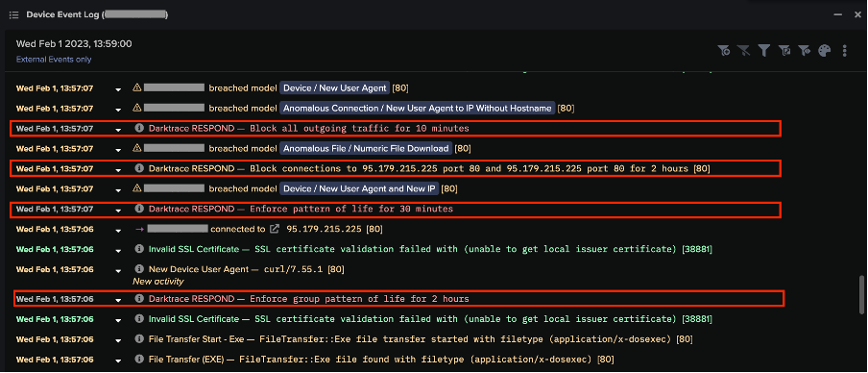Open the Device / New User Agent model tag

pos(334,87)
